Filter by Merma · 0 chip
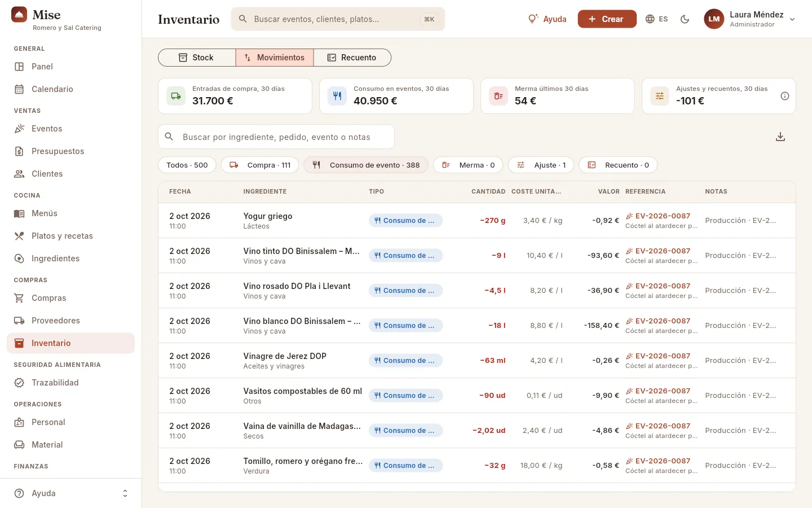The height and width of the screenshot is (508, 812). 469,165
